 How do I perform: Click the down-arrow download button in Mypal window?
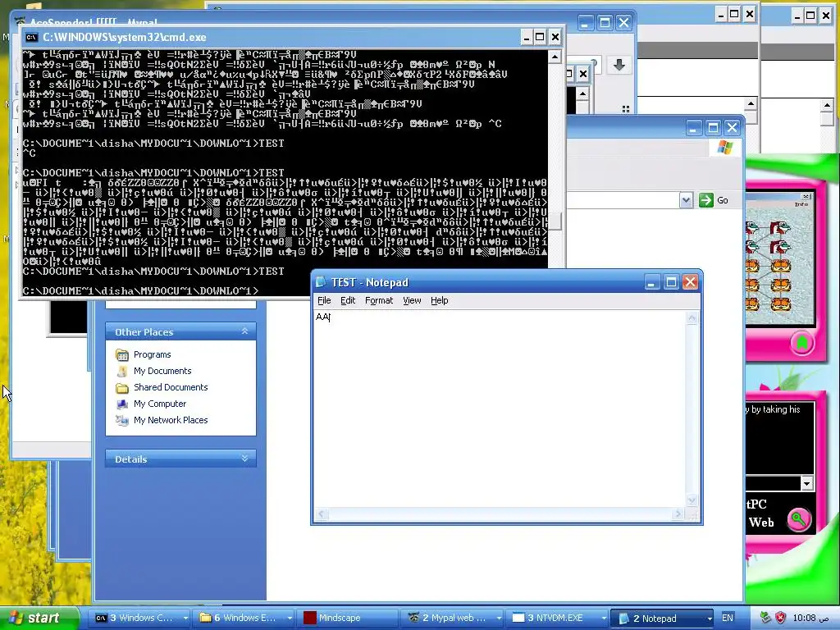click(x=619, y=65)
